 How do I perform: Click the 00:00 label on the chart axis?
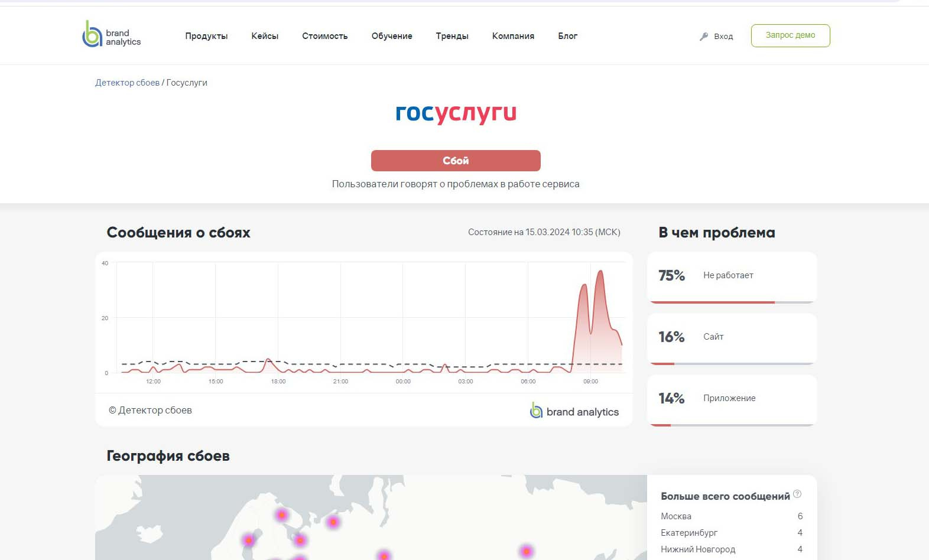point(403,382)
